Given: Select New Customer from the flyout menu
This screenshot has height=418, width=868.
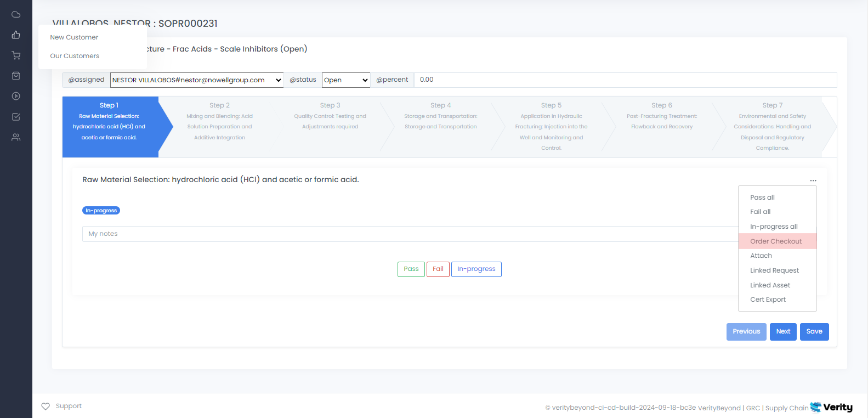Looking at the screenshot, I should tap(74, 37).
